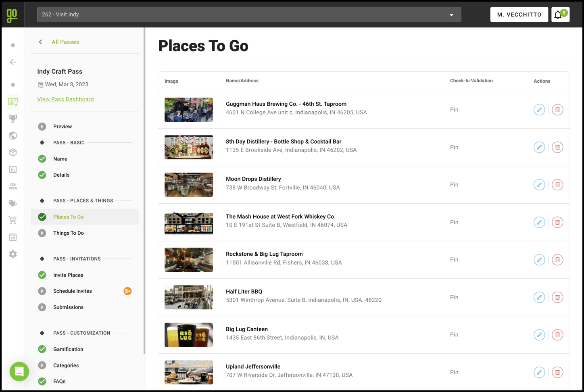Edit Big Lug Canteen place
This screenshot has width=584, height=392.
(539, 335)
